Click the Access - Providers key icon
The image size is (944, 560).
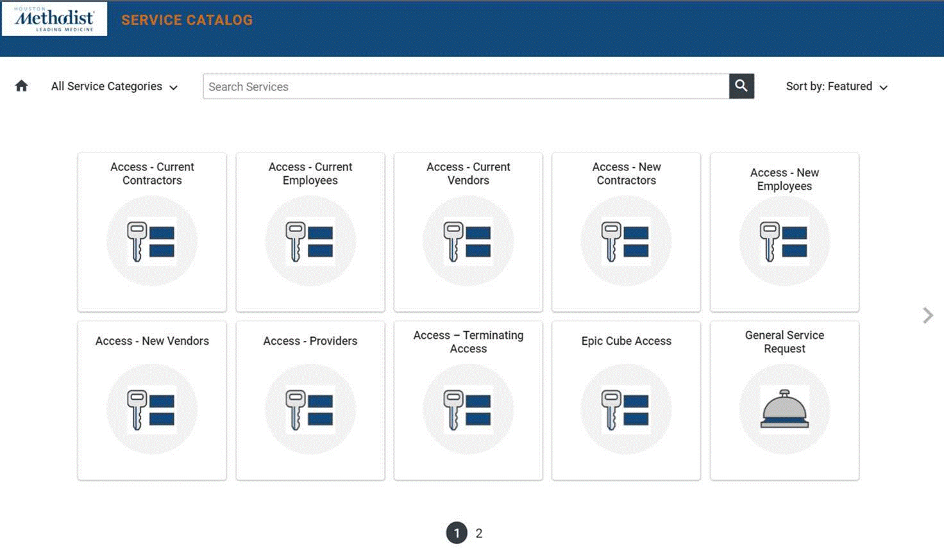[x=310, y=409]
